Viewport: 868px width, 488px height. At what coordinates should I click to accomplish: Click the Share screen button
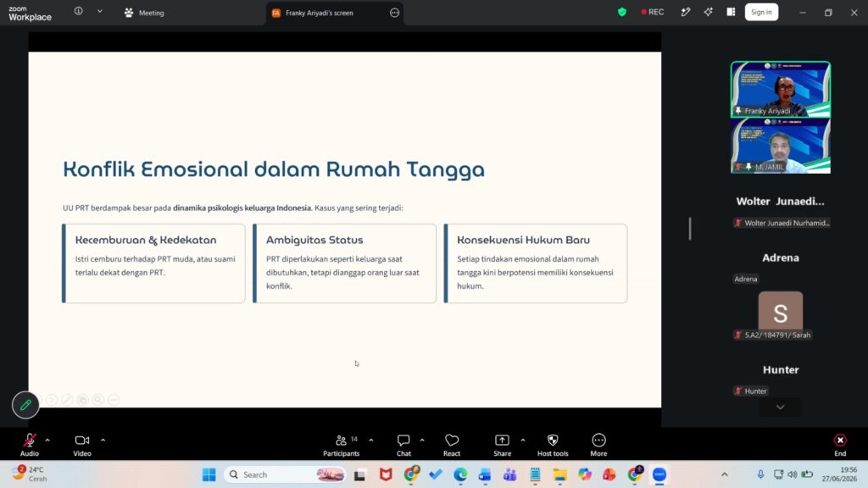pos(502,444)
